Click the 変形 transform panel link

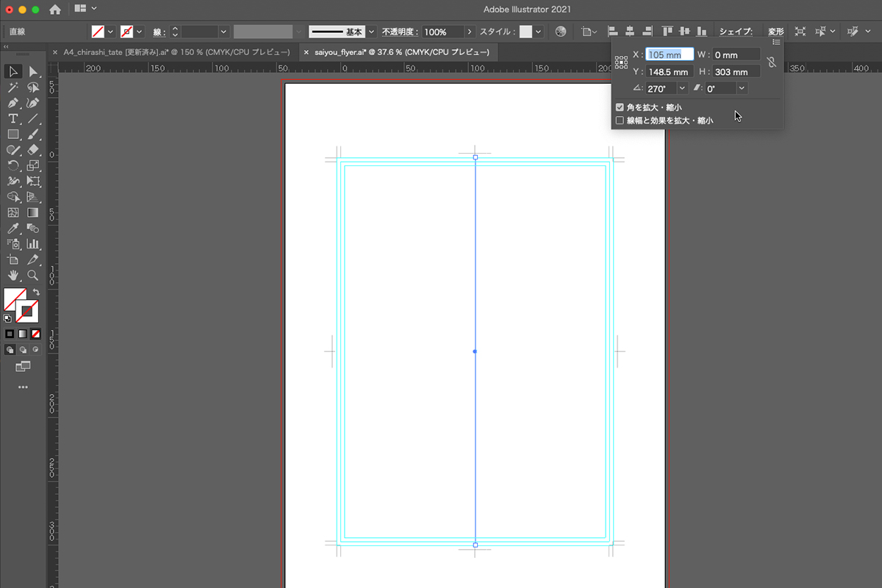(x=775, y=32)
